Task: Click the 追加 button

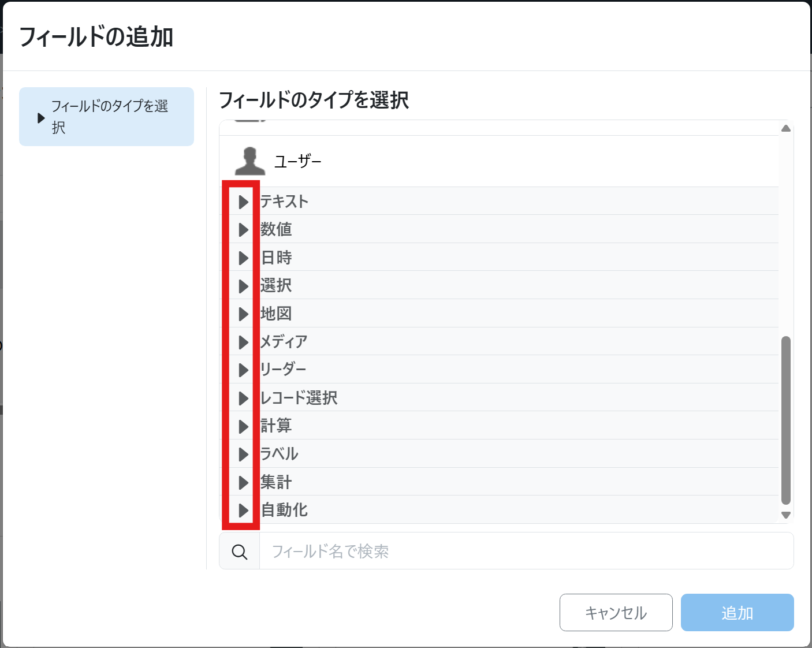Action: coord(737,613)
